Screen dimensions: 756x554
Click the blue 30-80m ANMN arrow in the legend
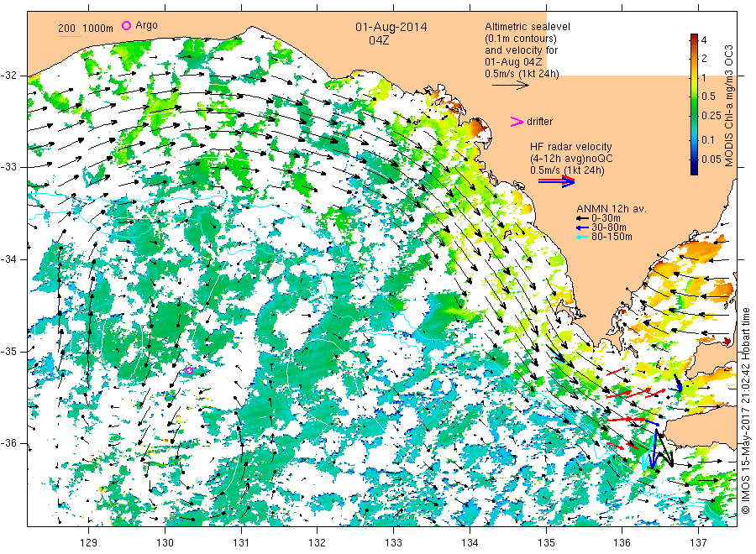(x=582, y=227)
